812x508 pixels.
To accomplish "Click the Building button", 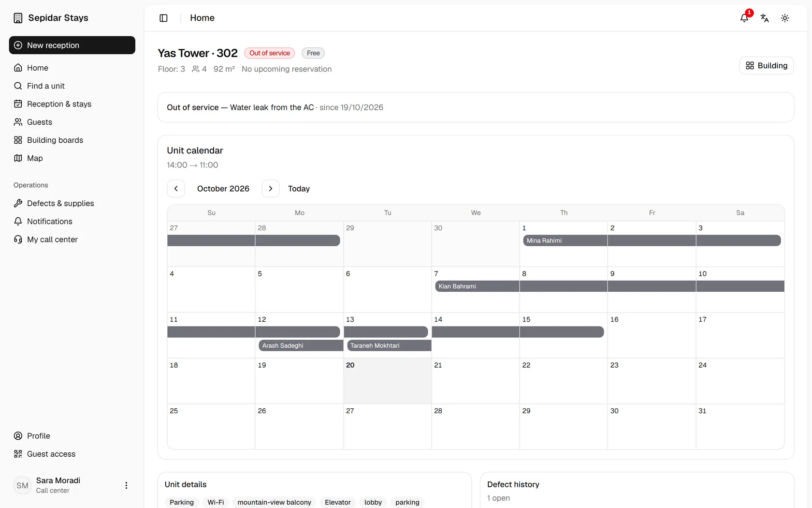I will tap(767, 65).
